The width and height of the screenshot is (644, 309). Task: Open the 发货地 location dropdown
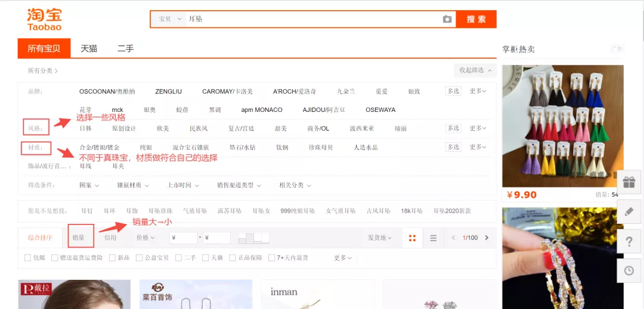[x=379, y=238]
